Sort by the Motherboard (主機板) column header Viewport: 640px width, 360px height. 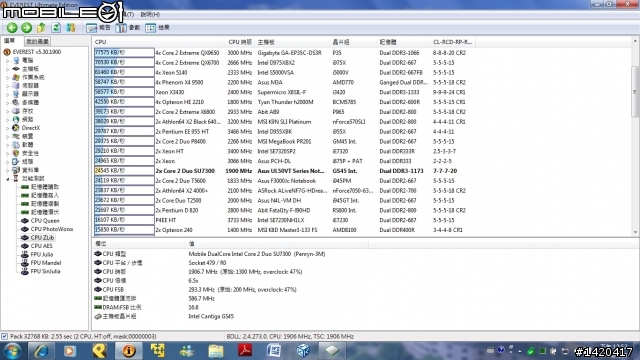coord(292,42)
